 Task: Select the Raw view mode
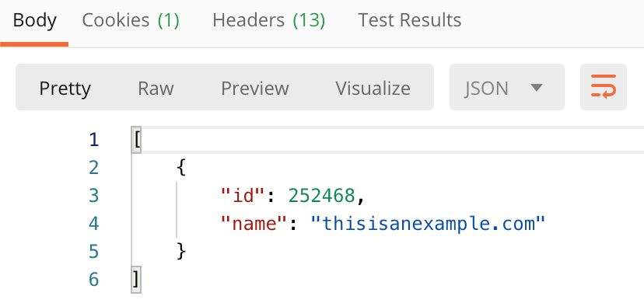click(156, 88)
